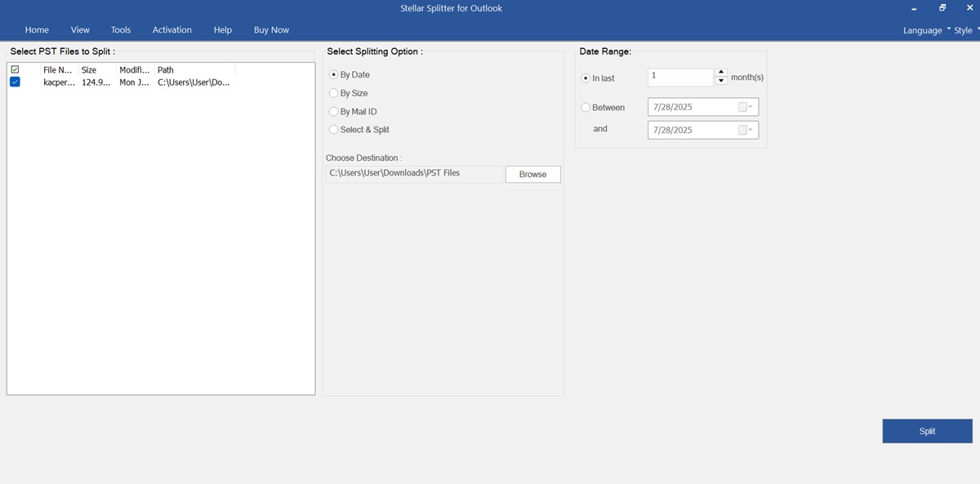The height and width of the screenshot is (484, 980).
Task: Open the Help menu
Action: click(x=223, y=30)
